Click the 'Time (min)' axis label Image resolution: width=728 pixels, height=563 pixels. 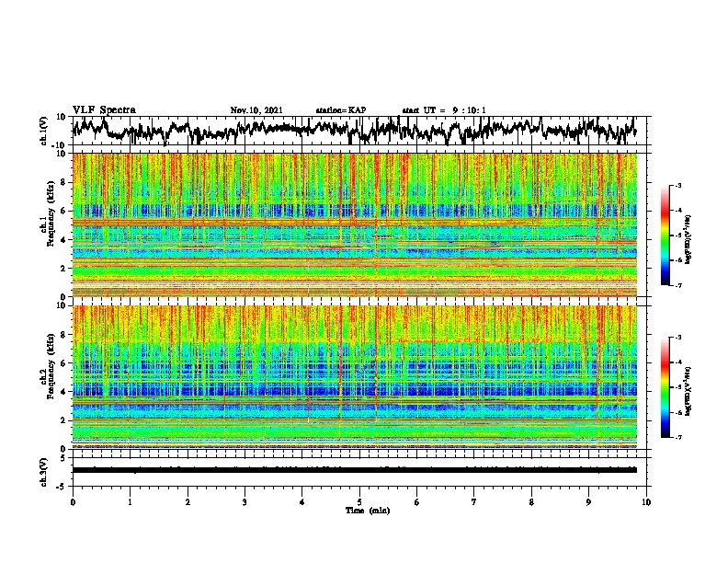coord(368,511)
